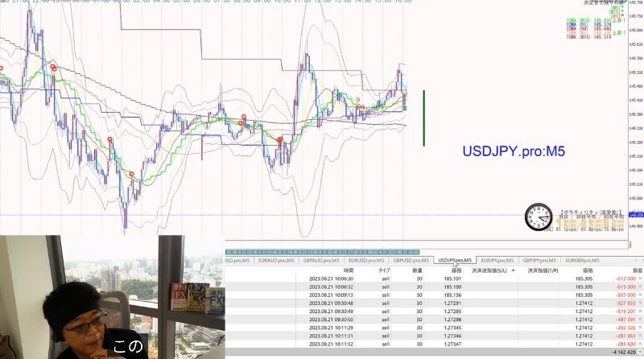Close the order priced 1.27345
Image resolution: width=644 pixels, height=359 pixels.
click(640, 328)
